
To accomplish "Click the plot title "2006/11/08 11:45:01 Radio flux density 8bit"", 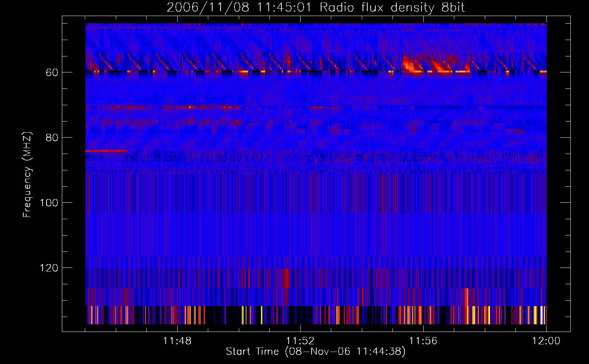I will (316, 8).
